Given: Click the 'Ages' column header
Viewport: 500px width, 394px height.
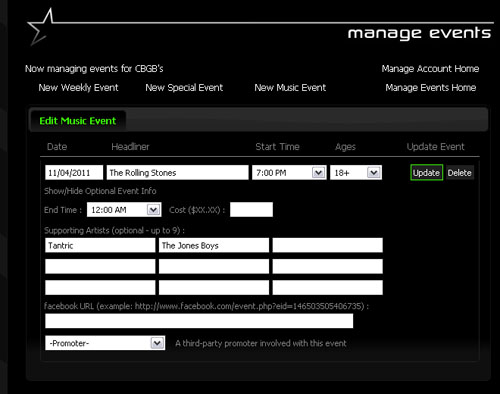Looking at the screenshot, I should pyautogui.click(x=345, y=147).
